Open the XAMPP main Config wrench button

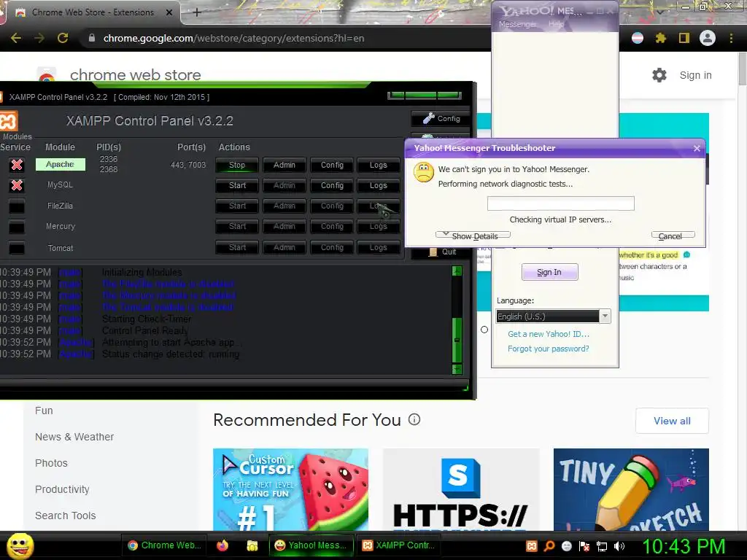tap(441, 119)
